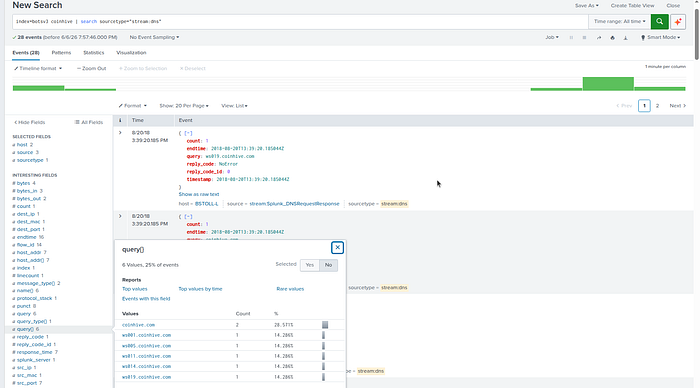Screen dimensions: 700x388
Task: Filter by value coinhive.com
Action: (x=138, y=325)
